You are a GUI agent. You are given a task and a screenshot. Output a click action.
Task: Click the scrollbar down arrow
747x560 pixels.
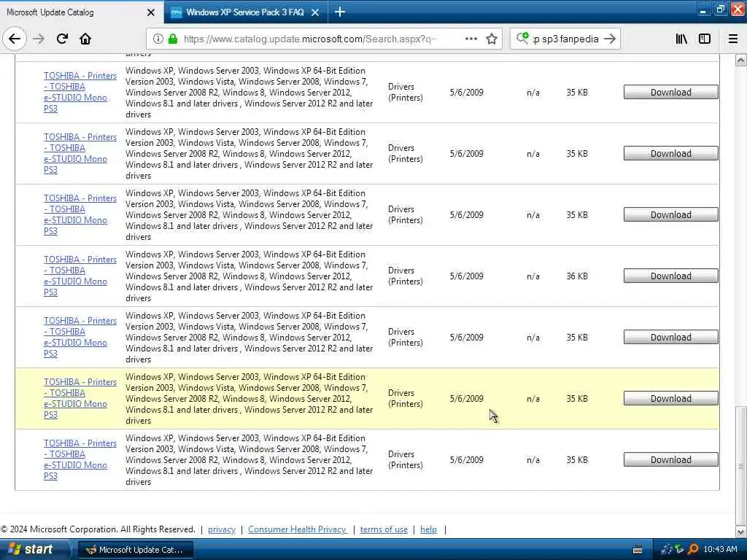[741, 532]
